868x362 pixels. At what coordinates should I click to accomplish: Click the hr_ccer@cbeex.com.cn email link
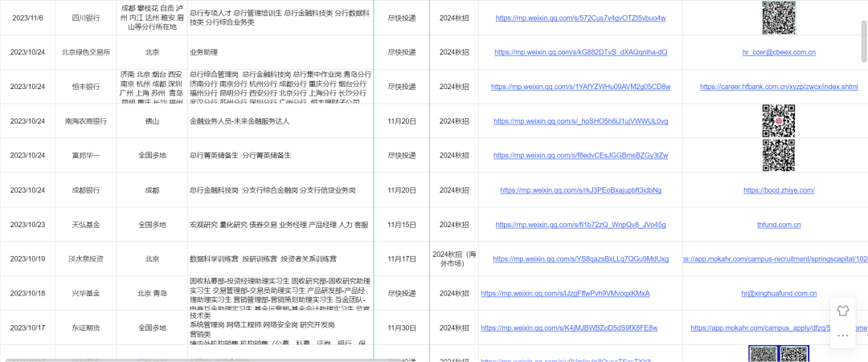[779, 52]
